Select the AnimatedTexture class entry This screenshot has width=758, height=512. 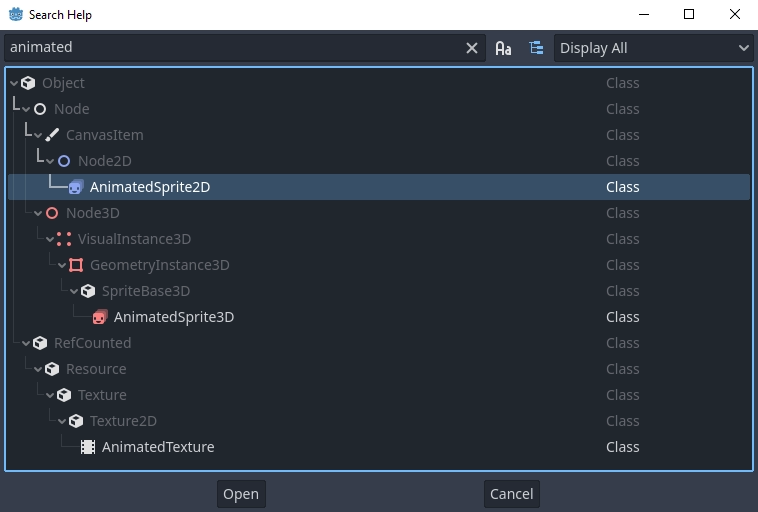(x=158, y=447)
